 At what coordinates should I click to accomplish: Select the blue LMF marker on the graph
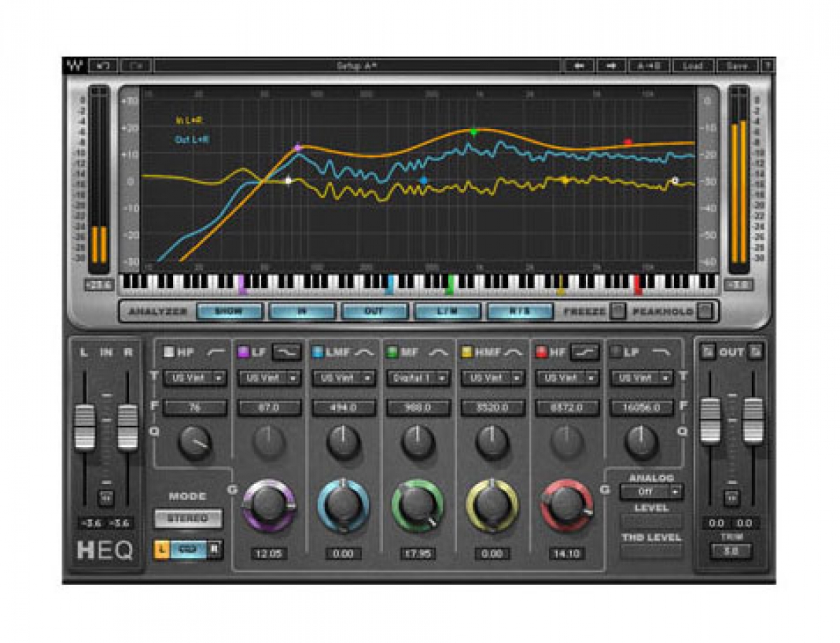click(423, 181)
